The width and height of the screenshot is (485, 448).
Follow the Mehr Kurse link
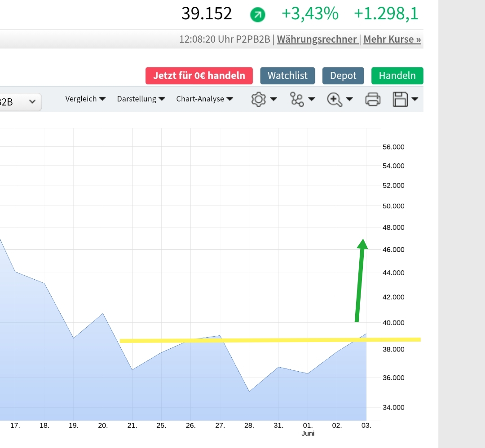392,39
